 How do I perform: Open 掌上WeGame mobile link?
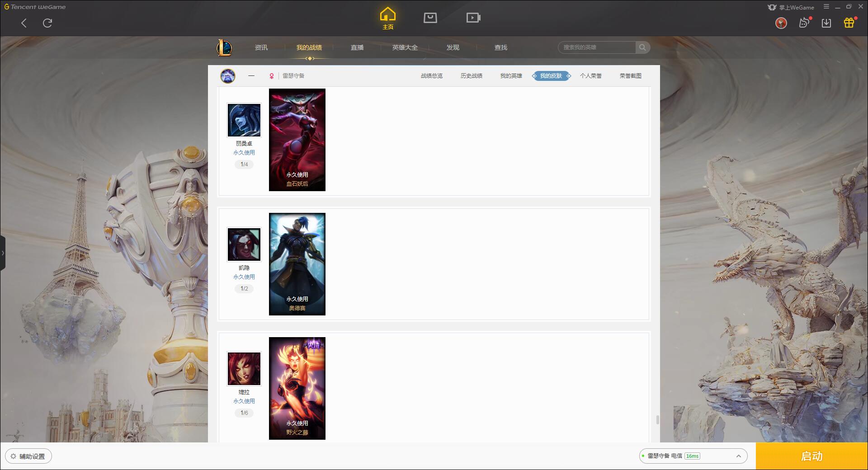point(791,7)
